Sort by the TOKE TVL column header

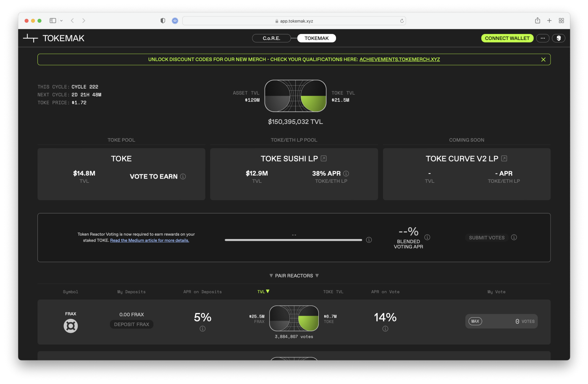[333, 292]
